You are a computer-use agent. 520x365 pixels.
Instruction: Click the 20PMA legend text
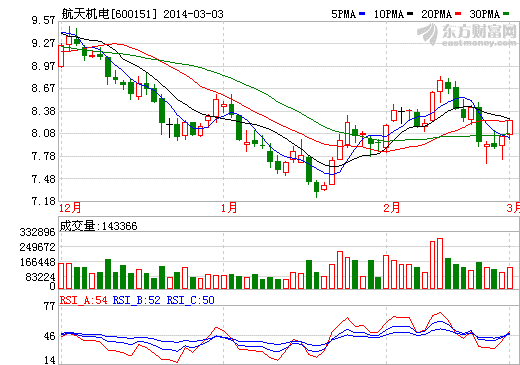[437, 14]
